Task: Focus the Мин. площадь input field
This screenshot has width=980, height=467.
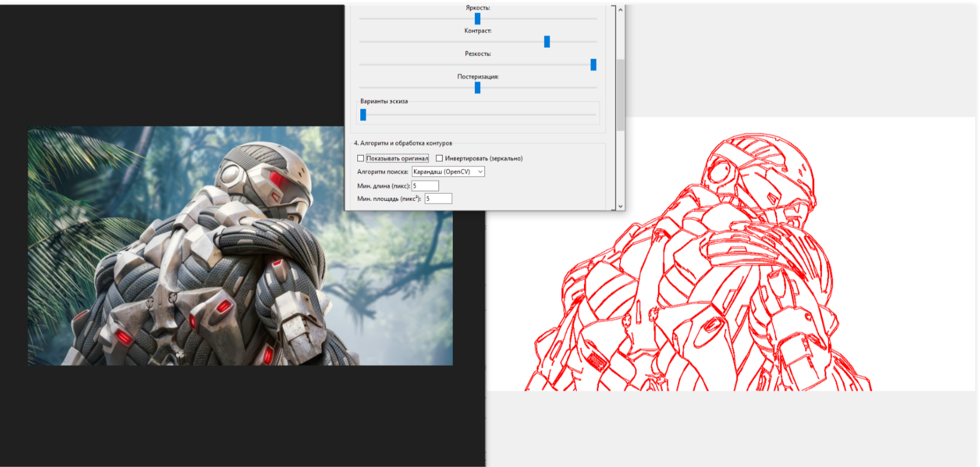Action: point(438,199)
